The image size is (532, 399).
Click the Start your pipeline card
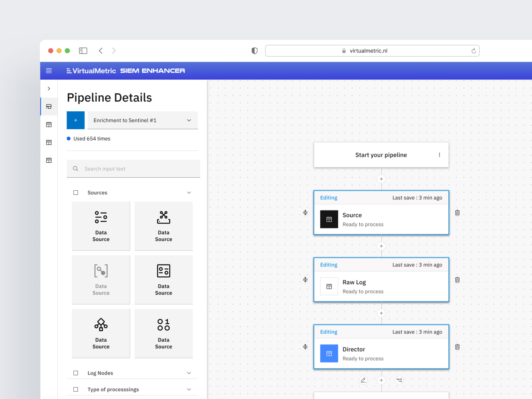pos(381,155)
